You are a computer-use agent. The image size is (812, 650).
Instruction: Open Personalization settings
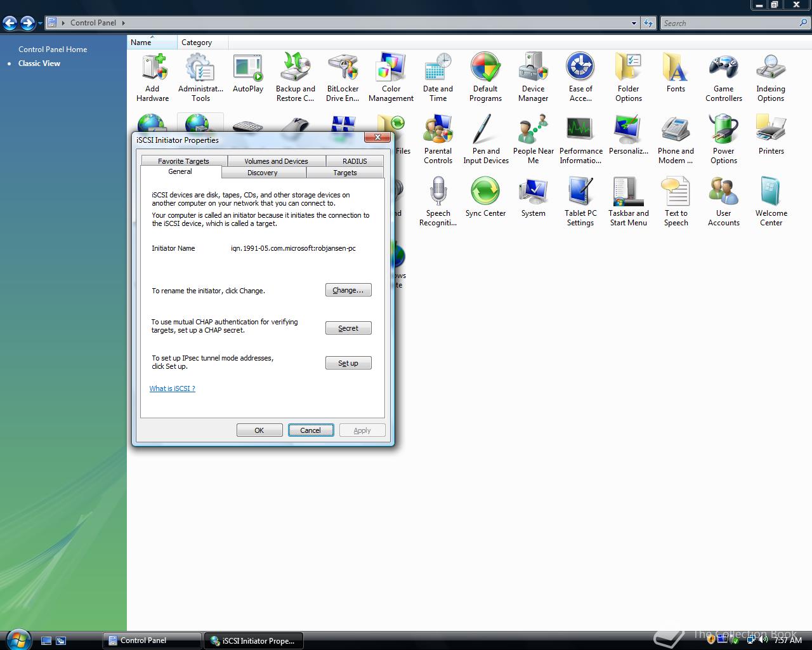coord(629,135)
